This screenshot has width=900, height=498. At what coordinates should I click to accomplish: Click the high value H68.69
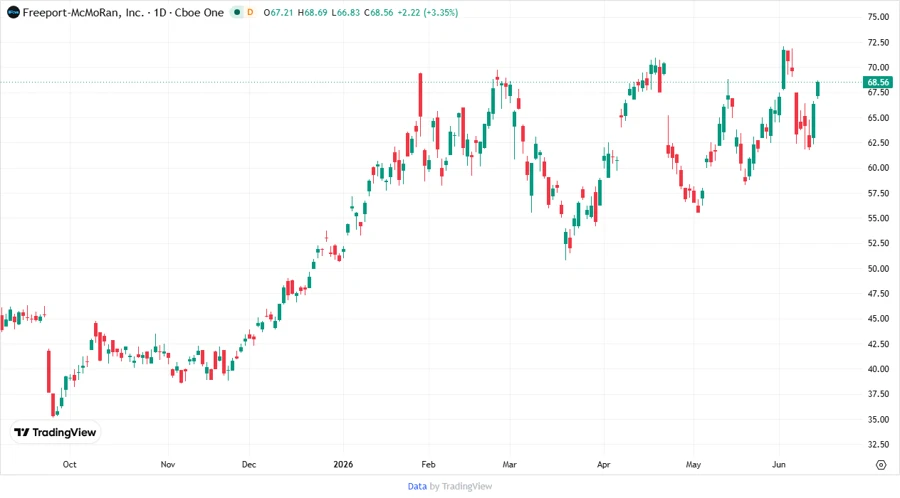pos(312,13)
